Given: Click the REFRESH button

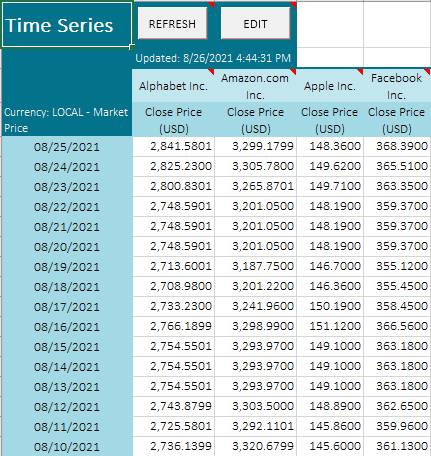Looking at the screenshot, I should 173,24.
